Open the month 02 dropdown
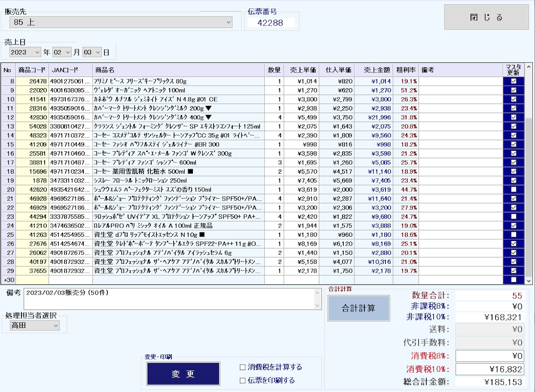 point(62,52)
